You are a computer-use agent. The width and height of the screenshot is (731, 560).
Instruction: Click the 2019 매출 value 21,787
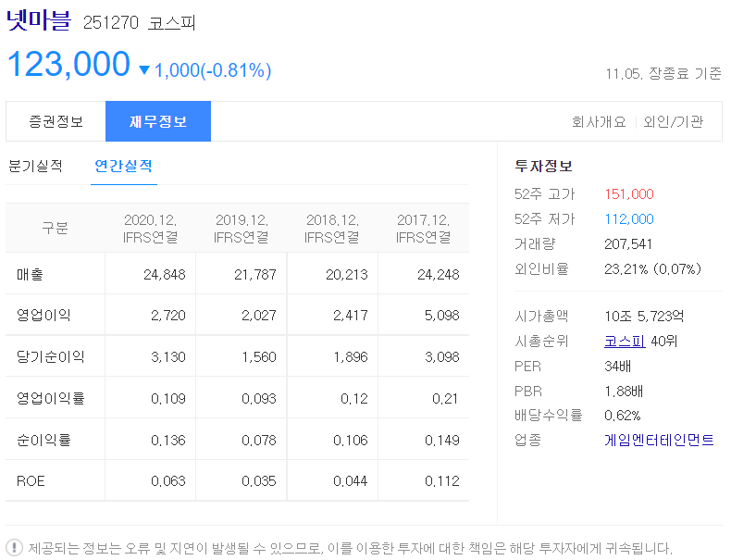pos(255,275)
